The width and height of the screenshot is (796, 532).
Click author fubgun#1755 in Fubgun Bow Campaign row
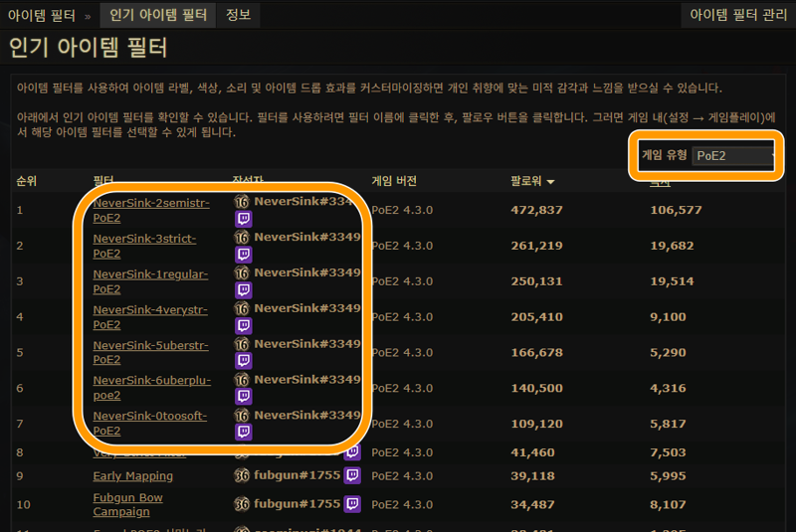tap(297, 503)
